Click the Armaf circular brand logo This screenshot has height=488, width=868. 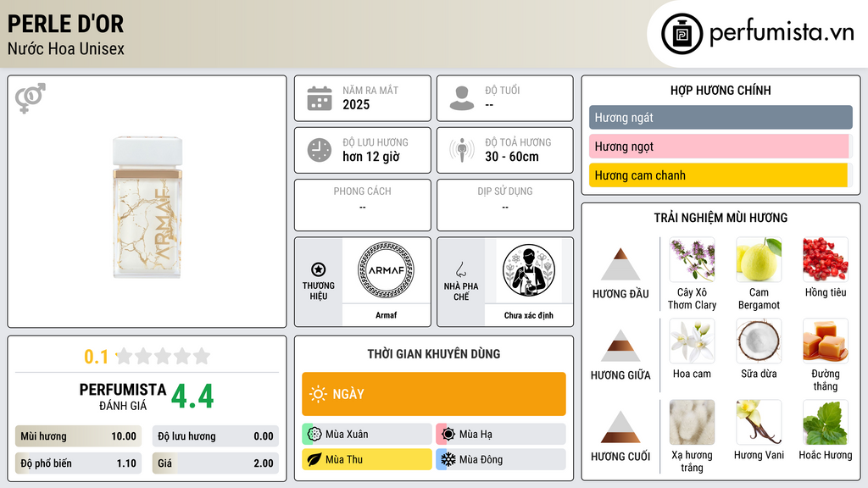point(386,270)
